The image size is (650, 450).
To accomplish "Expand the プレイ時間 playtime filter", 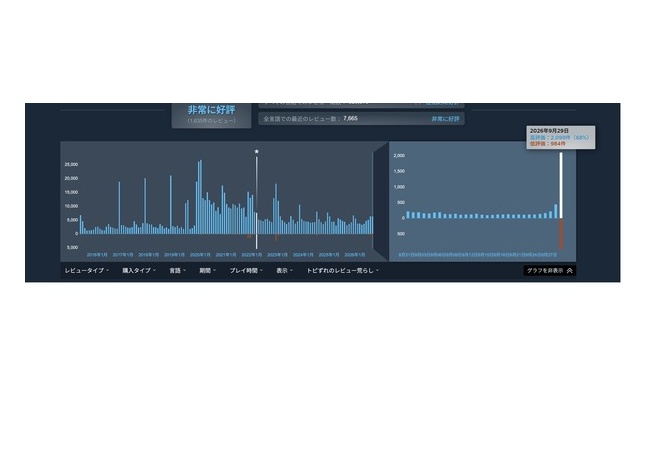I will click(x=246, y=271).
